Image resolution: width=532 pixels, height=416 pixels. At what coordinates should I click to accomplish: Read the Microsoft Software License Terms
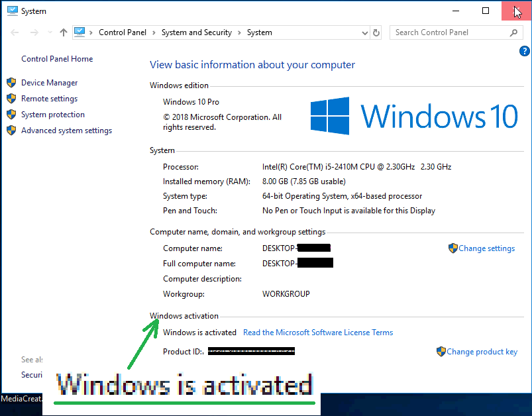click(x=318, y=333)
